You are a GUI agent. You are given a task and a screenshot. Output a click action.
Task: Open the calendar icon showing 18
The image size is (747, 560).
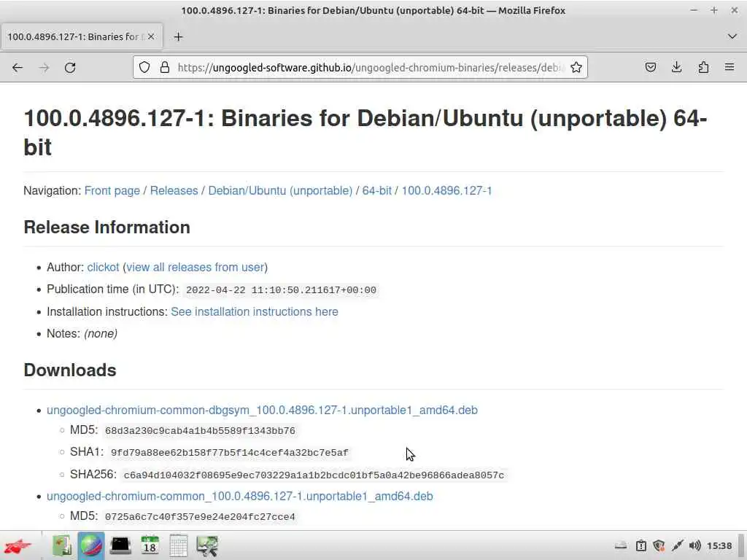(150, 545)
